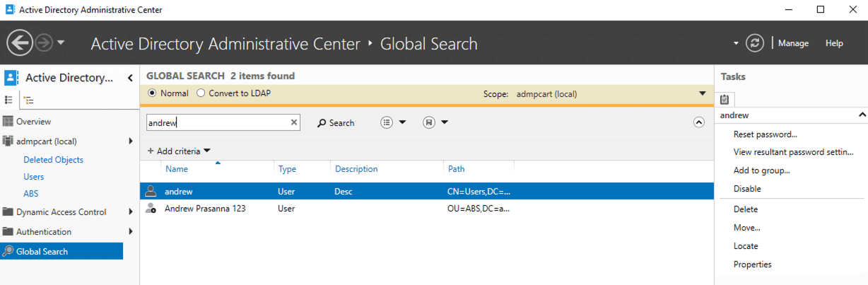The image size is (868, 285).
Task: Select Global Search in navigation
Action: click(61, 251)
